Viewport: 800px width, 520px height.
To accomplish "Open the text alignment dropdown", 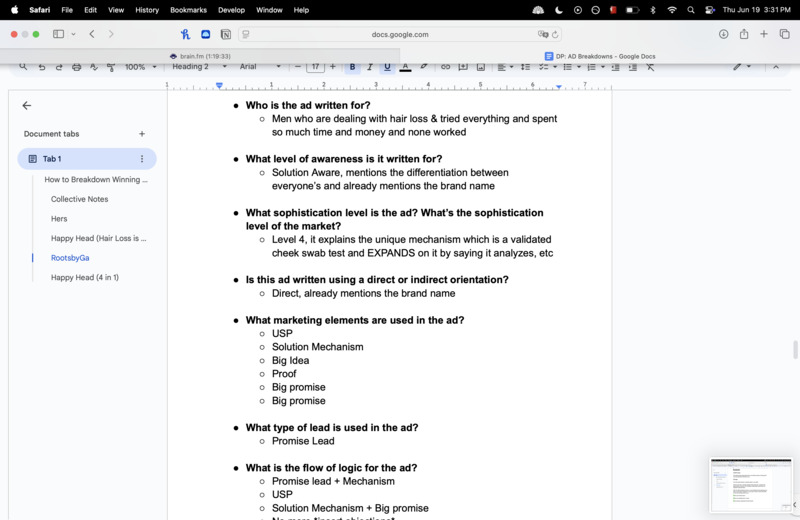I will pyautogui.click(x=505, y=67).
